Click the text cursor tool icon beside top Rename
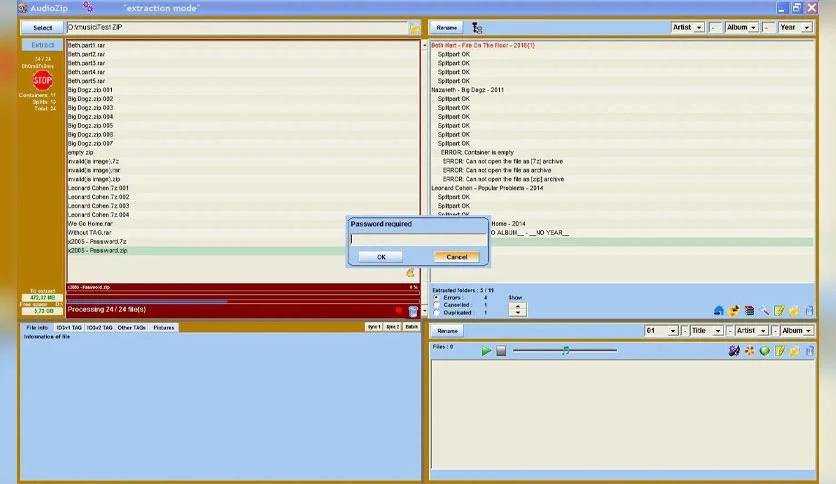The width and height of the screenshot is (836, 484). point(477,28)
